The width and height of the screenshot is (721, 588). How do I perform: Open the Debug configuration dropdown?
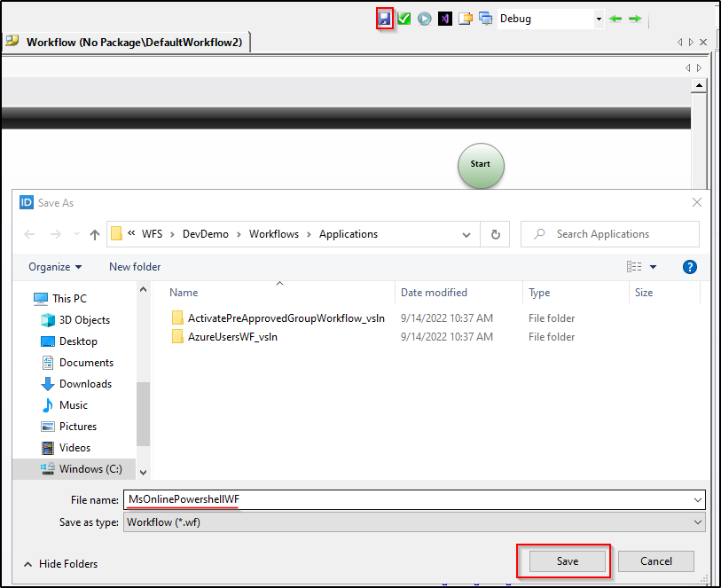click(x=599, y=17)
